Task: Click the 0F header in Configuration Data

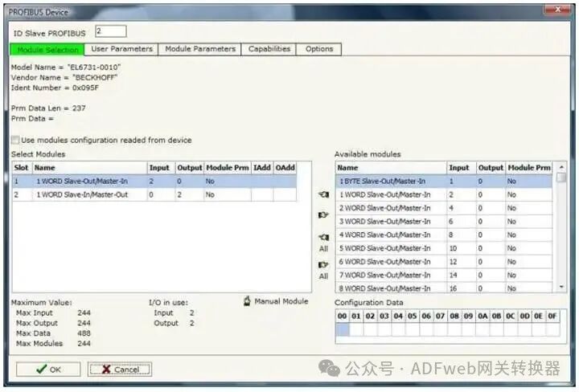Action: [552, 316]
